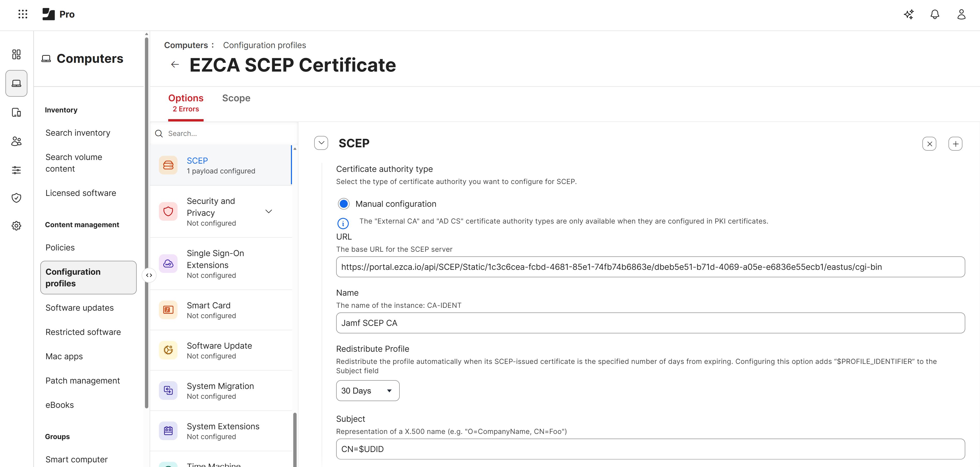Open notifications bell in top bar
This screenshot has width=980, height=467.
tap(935, 14)
